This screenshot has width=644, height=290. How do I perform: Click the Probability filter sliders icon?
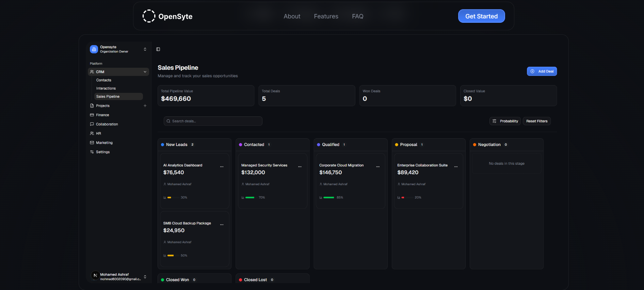click(x=494, y=121)
